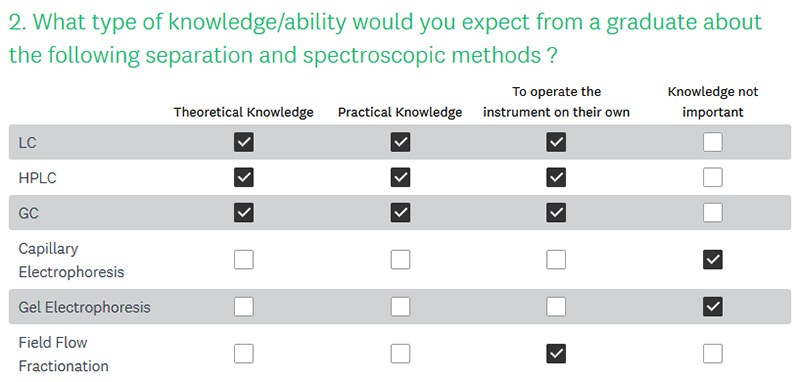Check operate the instrument for Gel Electrophoresis
The width and height of the screenshot is (800, 382).
pos(556,307)
